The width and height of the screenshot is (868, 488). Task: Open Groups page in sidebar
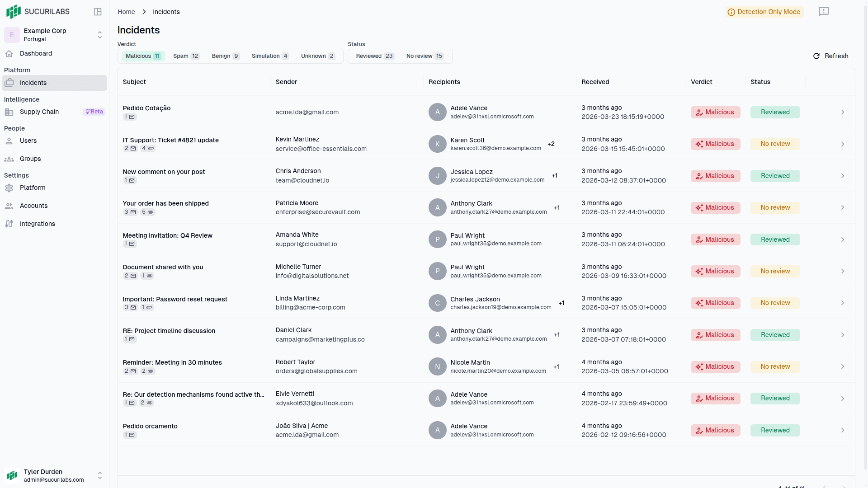tap(54, 159)
